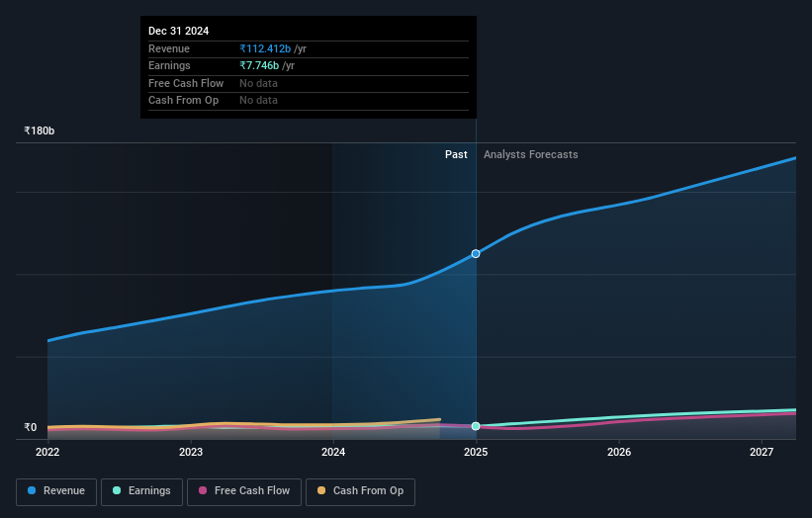Toggle the Revenue legend button
The image size is (812, 518).
click(x=56, y=491)
